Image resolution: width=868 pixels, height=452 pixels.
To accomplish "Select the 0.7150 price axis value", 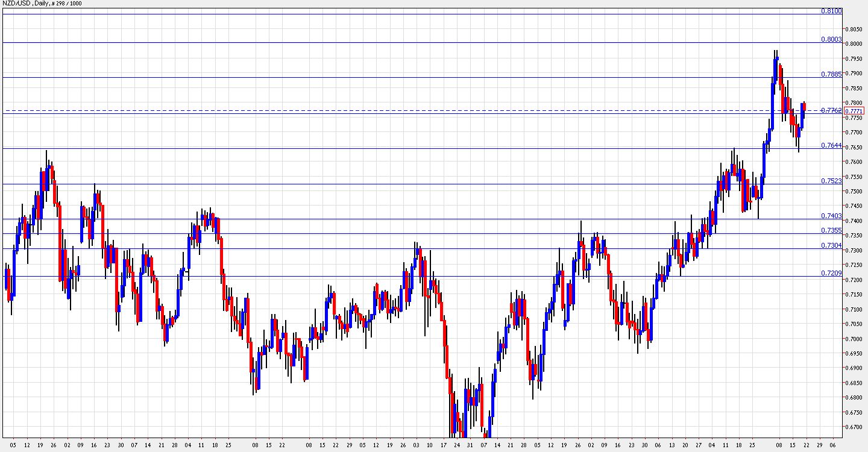I will pos(854,295).
